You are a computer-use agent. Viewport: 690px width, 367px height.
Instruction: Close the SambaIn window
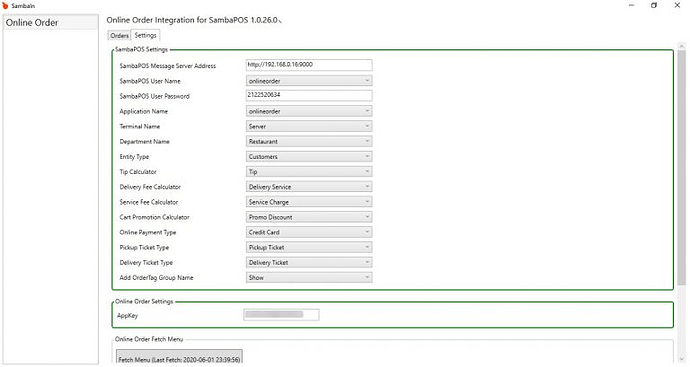(x=677, y=5)
